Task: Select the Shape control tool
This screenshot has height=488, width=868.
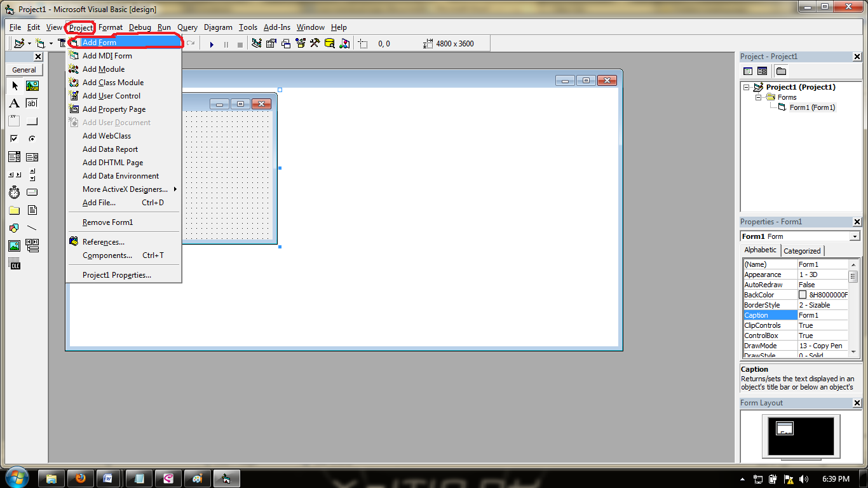Action: pos(15,228)
